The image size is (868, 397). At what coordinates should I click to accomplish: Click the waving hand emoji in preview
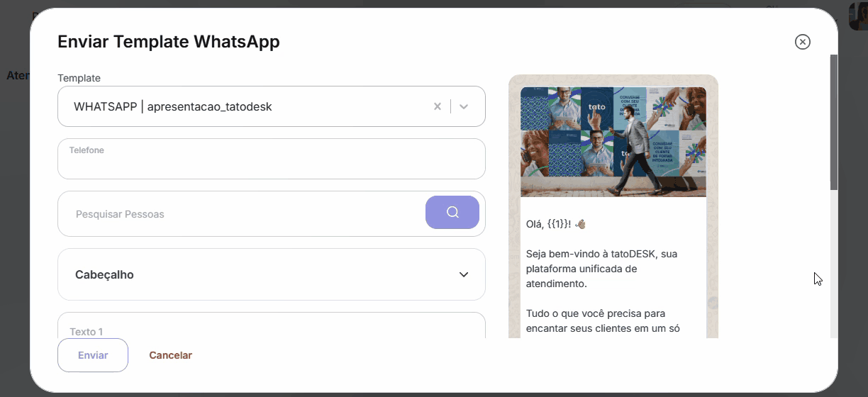coord(581,224)
